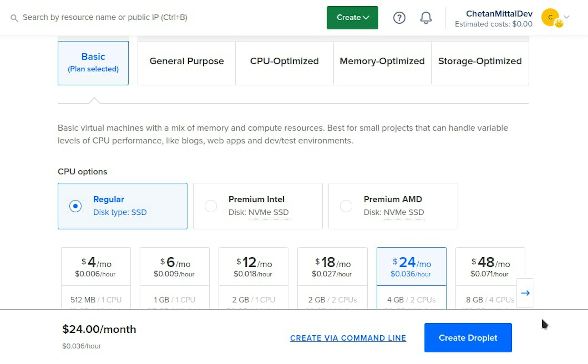Open the help question mark icon
The width and height of the screenshot is (588, 364).
[399, 18]
